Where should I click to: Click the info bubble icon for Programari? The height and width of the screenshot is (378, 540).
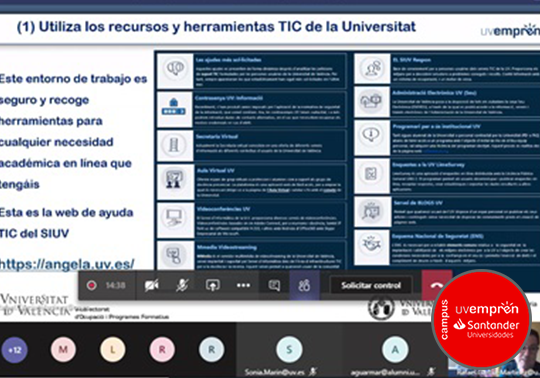click(x=371, y=134)
